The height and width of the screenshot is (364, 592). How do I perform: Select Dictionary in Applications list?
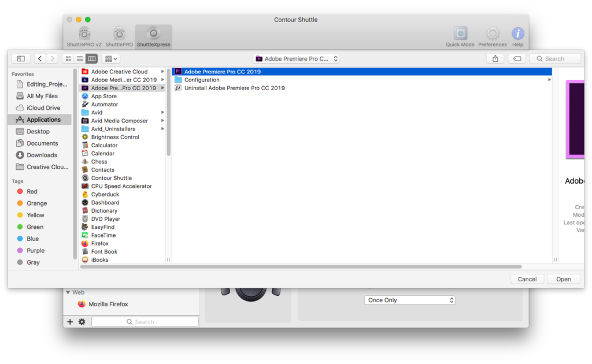123,210
